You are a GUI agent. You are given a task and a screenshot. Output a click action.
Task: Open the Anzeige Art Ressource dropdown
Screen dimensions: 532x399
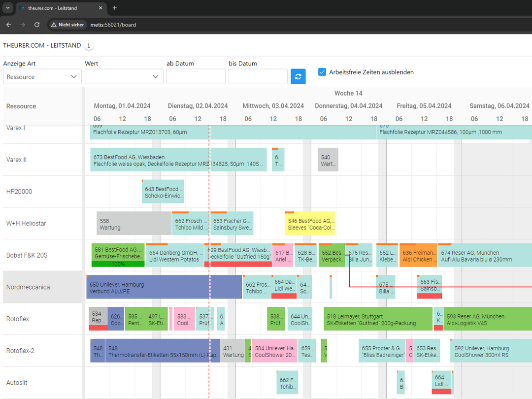tap(42, 77)
